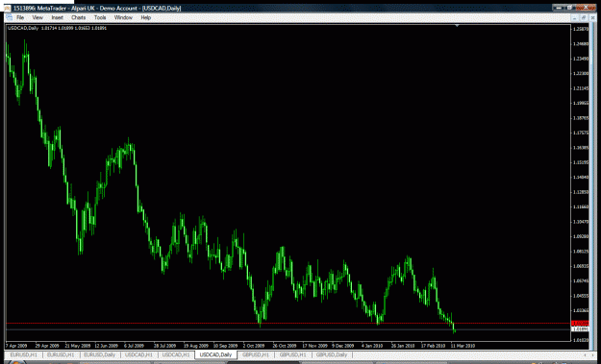The width and height of the screenshot is (601, 364).
Task: Open the Help menu
Action: coord(145,17)
